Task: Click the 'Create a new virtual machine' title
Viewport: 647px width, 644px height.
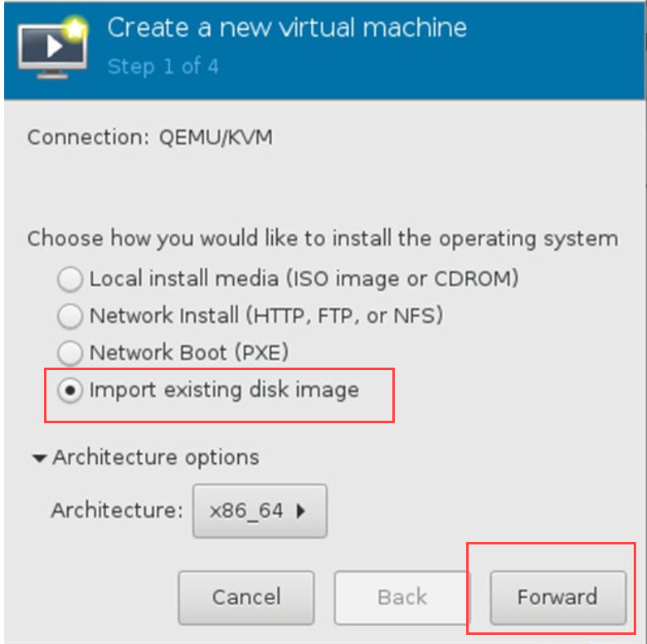Action: (287, 28)
